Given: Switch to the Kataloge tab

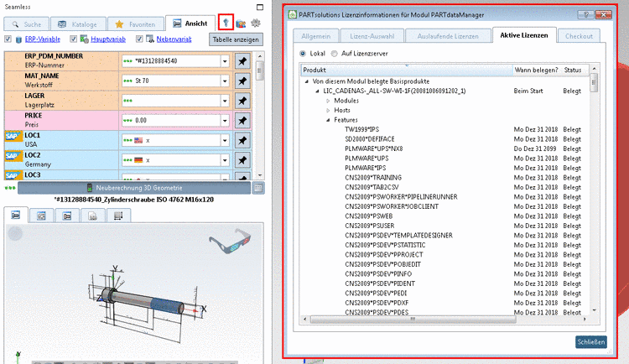Looking at the screenshot, I should [78, 24].
